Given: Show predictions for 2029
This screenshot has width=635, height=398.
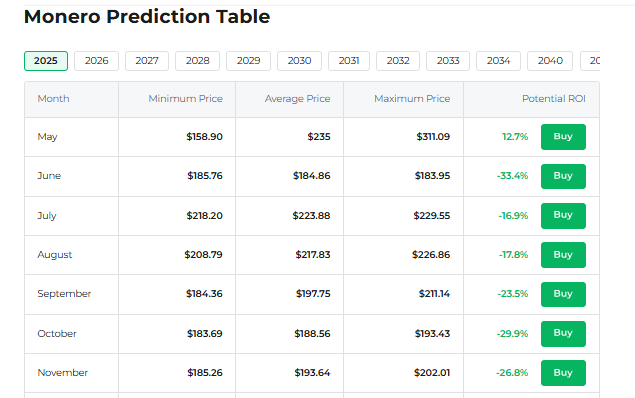Looking at the screenshot, I should [x=248, y=61].
